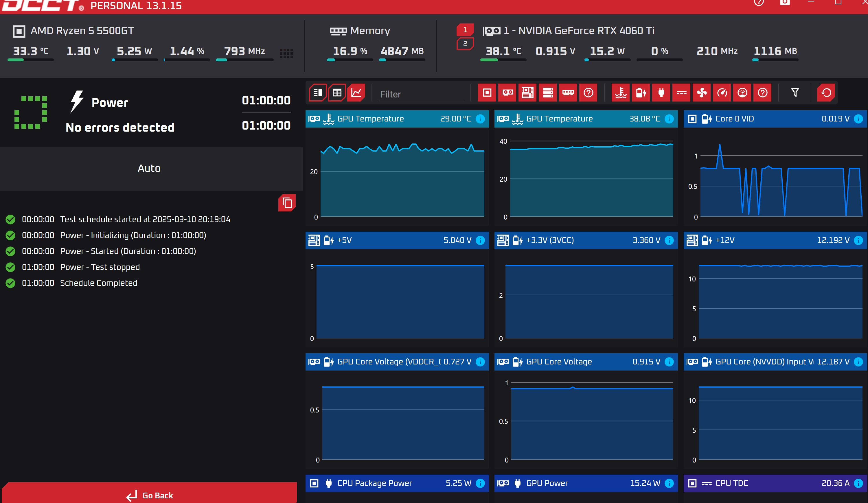
Task: Take a screenshot with the camera icon
Action: [785, 2]
